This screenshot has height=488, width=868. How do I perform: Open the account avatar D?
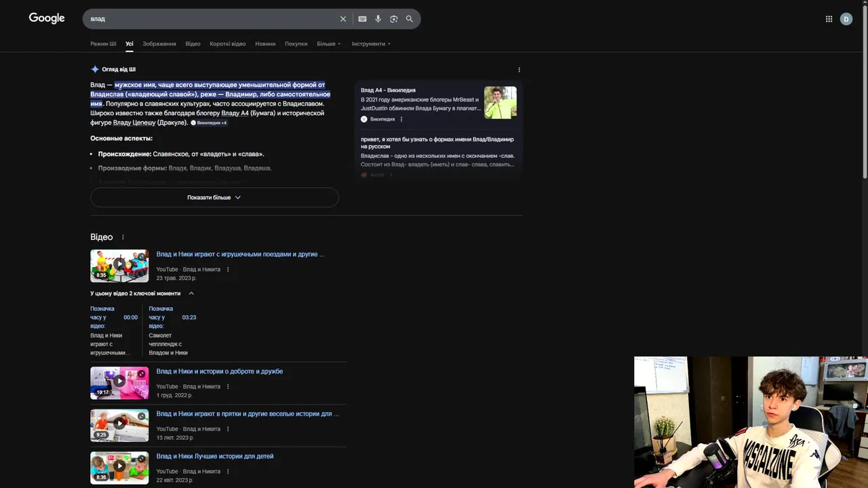tap(846, 19)
